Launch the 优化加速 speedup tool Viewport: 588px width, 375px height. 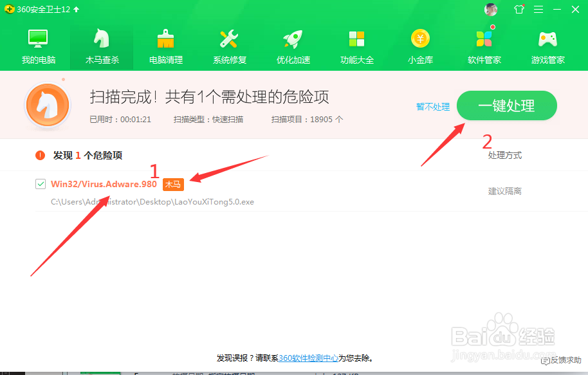293,45
